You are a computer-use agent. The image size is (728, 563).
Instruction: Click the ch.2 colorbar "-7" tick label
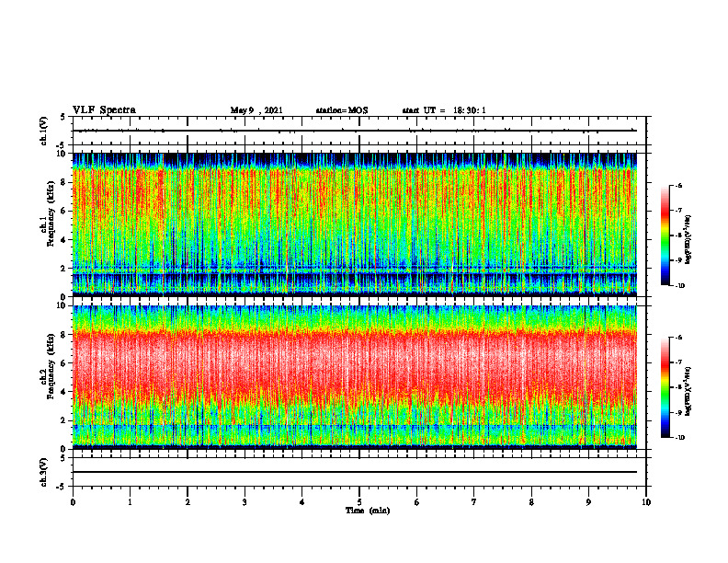click(x=678, y=362)
